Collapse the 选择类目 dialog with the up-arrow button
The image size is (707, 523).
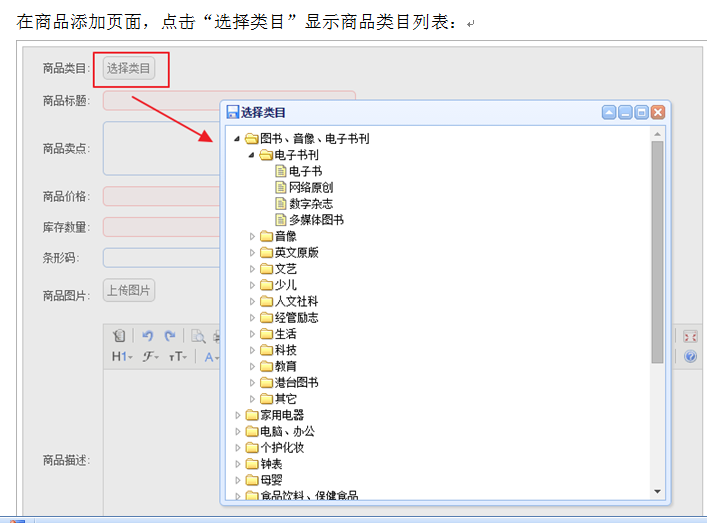tap(609, 112)
